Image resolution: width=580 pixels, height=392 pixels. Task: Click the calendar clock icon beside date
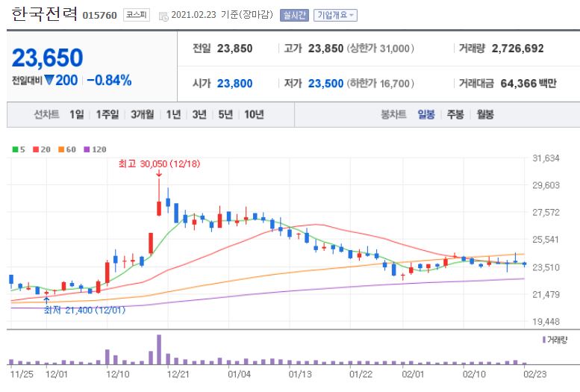[163, 16]
